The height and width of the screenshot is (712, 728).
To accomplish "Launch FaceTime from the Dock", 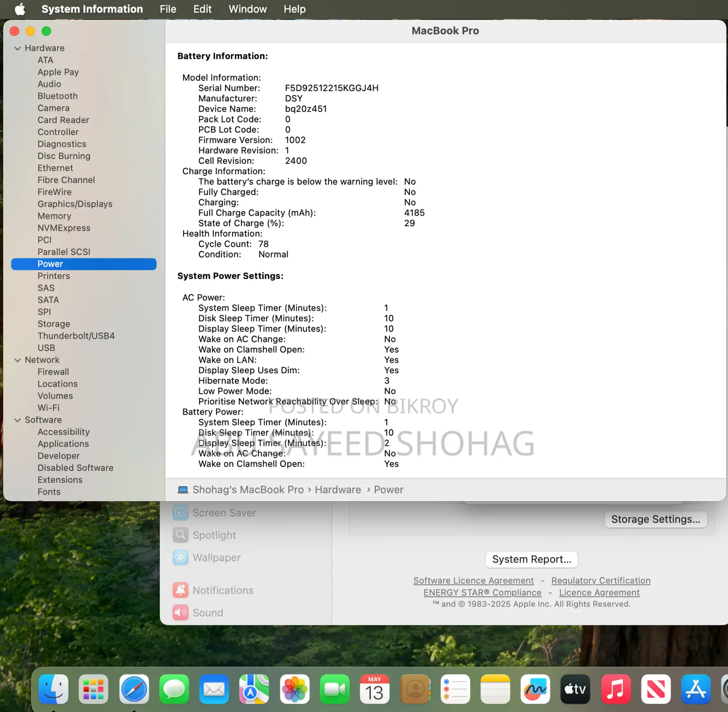I will [x=334, y=689].
